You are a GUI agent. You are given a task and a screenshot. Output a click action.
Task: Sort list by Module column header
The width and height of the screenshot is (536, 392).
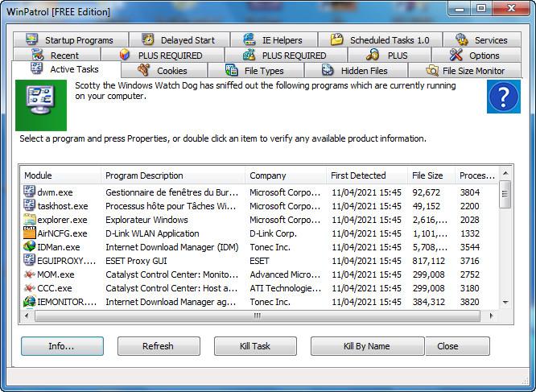click(61, 175)
